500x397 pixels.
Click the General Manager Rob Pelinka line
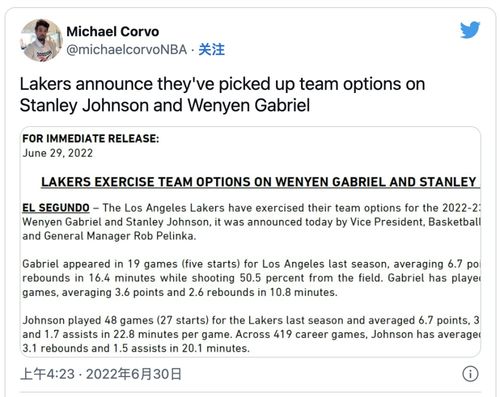click(x=109, y=236)
